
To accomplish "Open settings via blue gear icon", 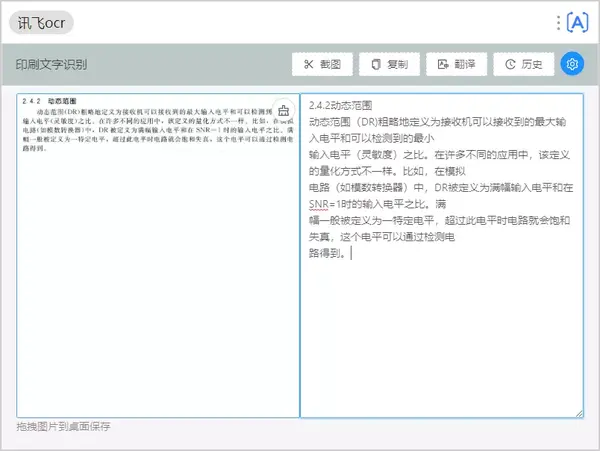I will coord(572,64).
